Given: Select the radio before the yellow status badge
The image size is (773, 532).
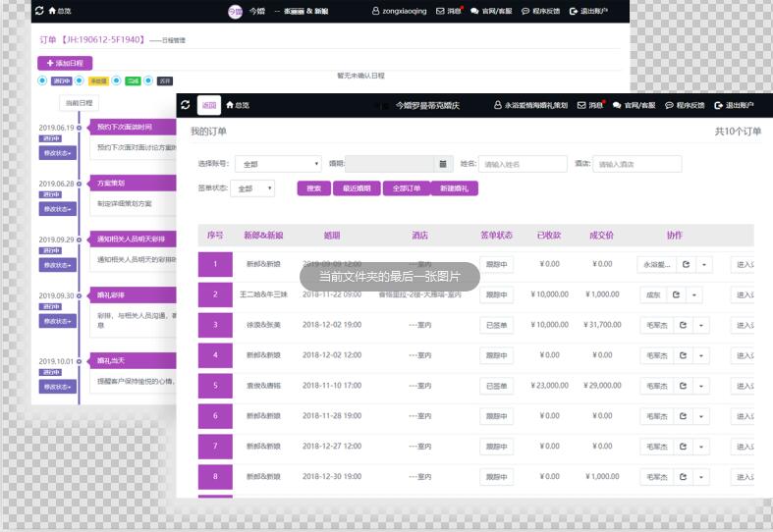Looking at the screenshot, I should [79, 80].
